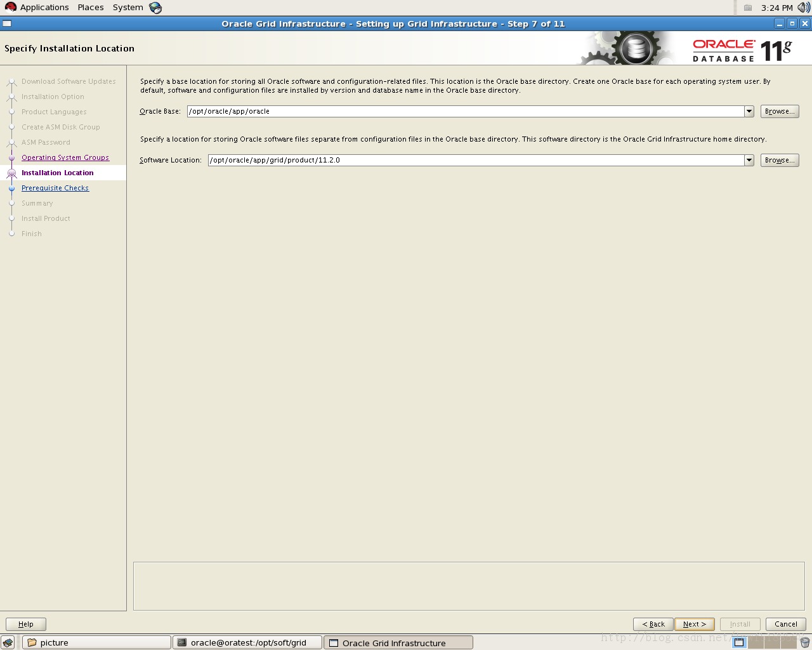Jump to Prerequisite Checks step

[55, 188]
